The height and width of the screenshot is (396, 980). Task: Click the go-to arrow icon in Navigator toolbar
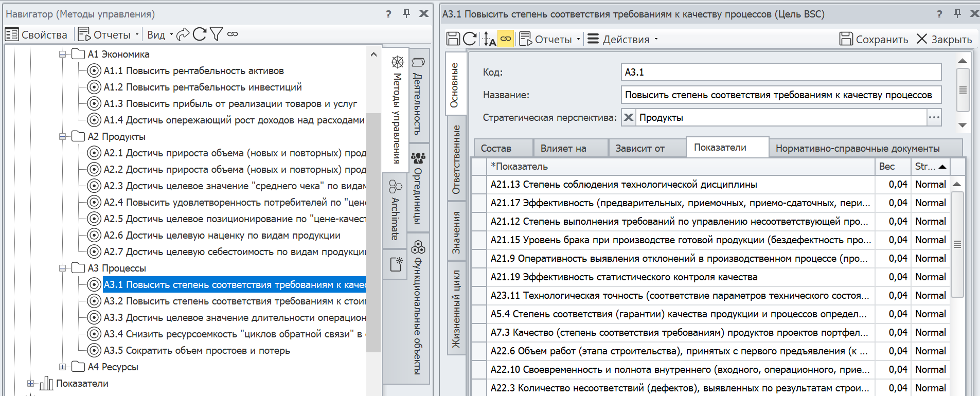tap(183, 34)
